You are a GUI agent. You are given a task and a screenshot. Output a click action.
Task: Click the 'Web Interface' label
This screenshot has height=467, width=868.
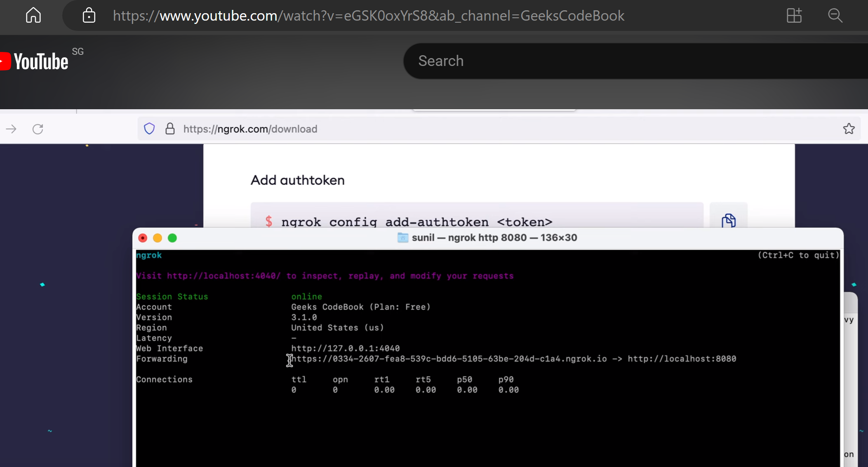(x=169, y=348)
